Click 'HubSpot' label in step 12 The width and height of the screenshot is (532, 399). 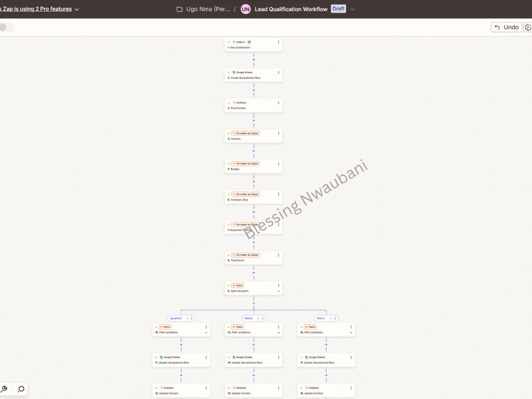pyautogui.click(x=169, y=388)
